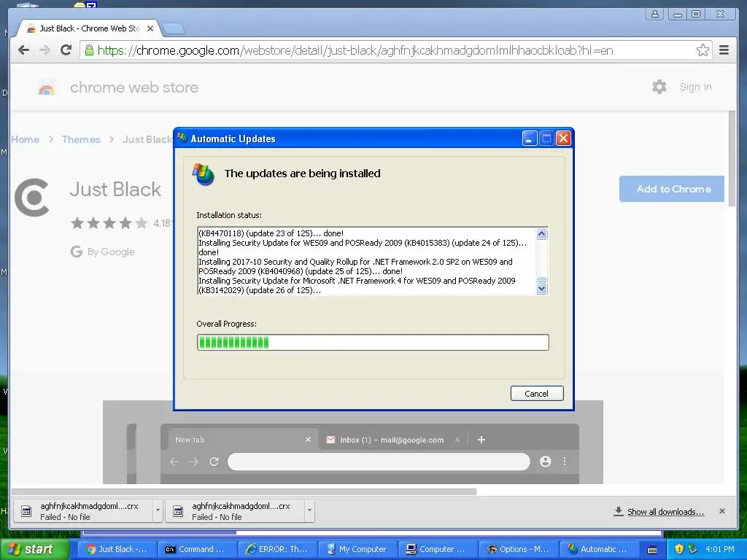
Task: Switch to Computer Management taskbar button
Action: [438, 549]
